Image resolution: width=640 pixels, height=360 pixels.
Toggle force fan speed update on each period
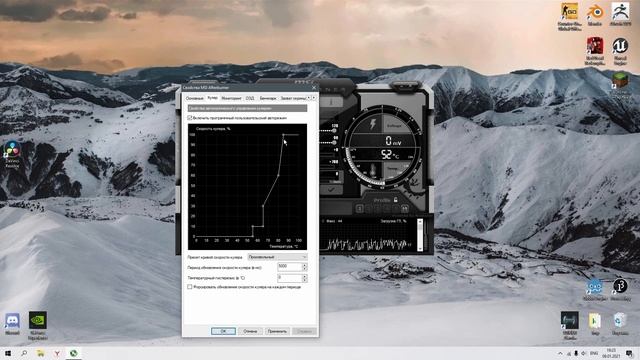[x=190, y=287]
